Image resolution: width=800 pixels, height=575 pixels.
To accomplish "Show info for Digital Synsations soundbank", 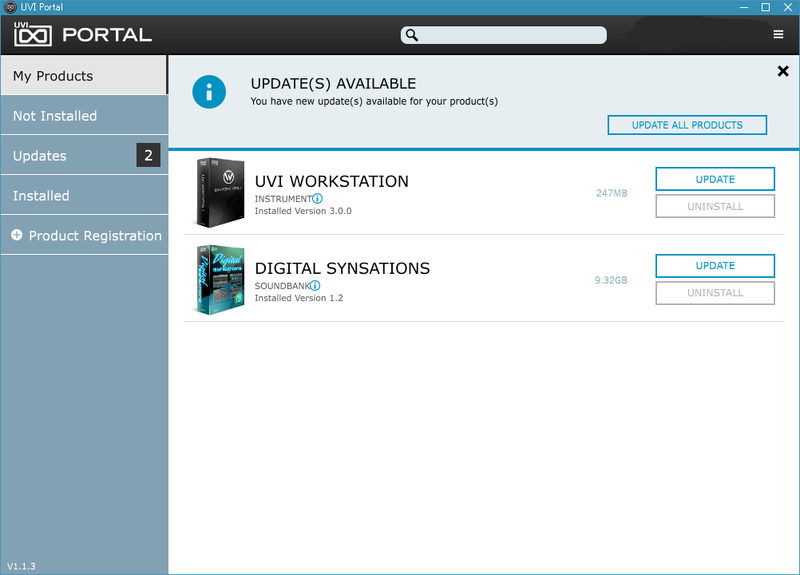I will [x=315, y=286].
